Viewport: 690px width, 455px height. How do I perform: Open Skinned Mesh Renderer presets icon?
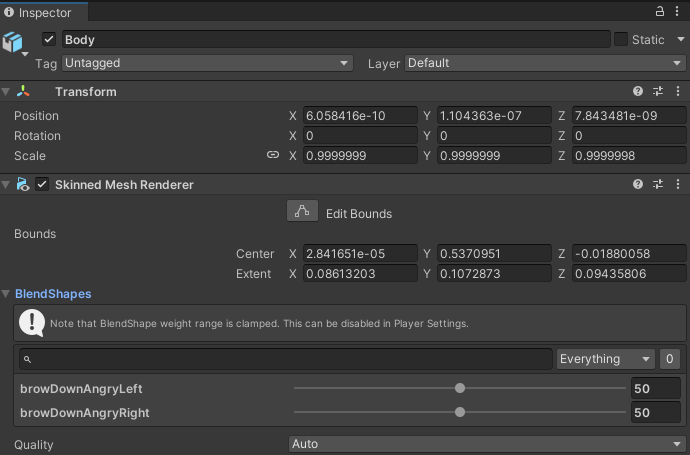click(x=658, y=184)
